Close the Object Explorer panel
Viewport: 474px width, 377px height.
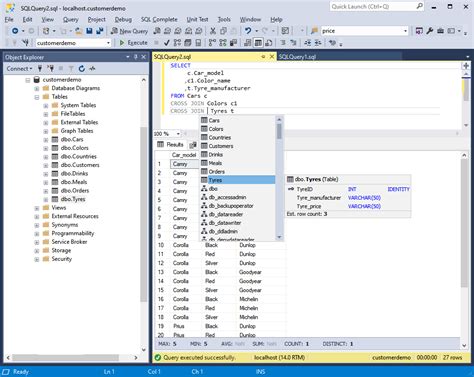click(x=144, y=57)
